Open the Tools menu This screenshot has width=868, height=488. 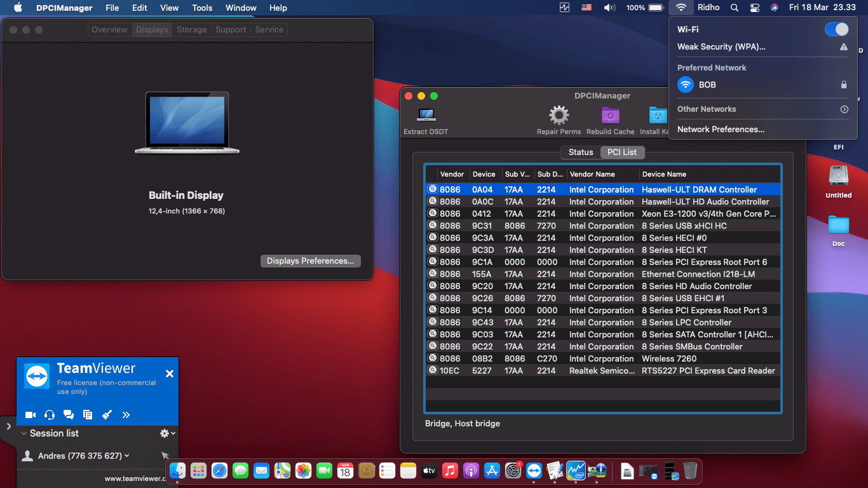tap(201, 8)
